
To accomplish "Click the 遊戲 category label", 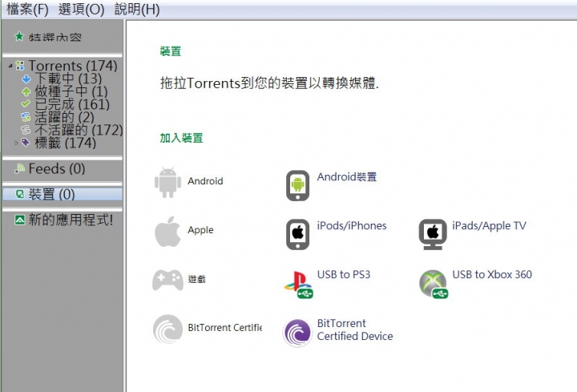I will (x=197, y=279).
